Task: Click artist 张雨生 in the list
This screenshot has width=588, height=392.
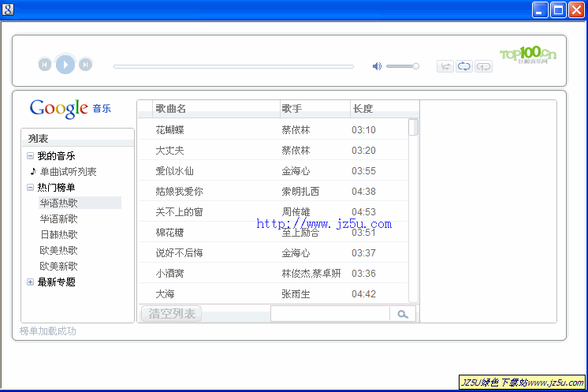Action: (296, 293)
